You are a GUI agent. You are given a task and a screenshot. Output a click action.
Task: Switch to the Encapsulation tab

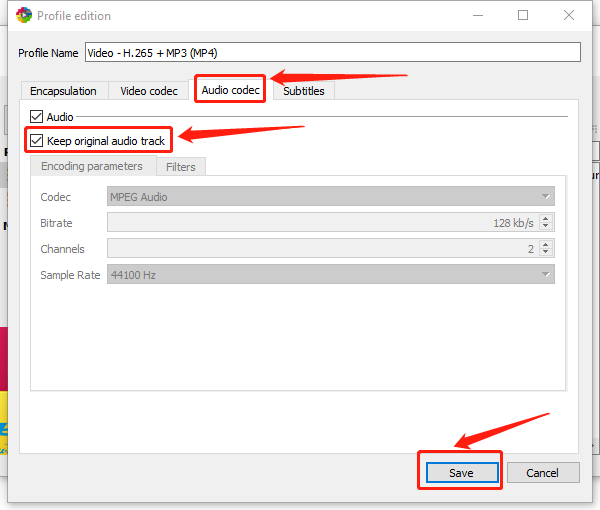click(64, 91)
